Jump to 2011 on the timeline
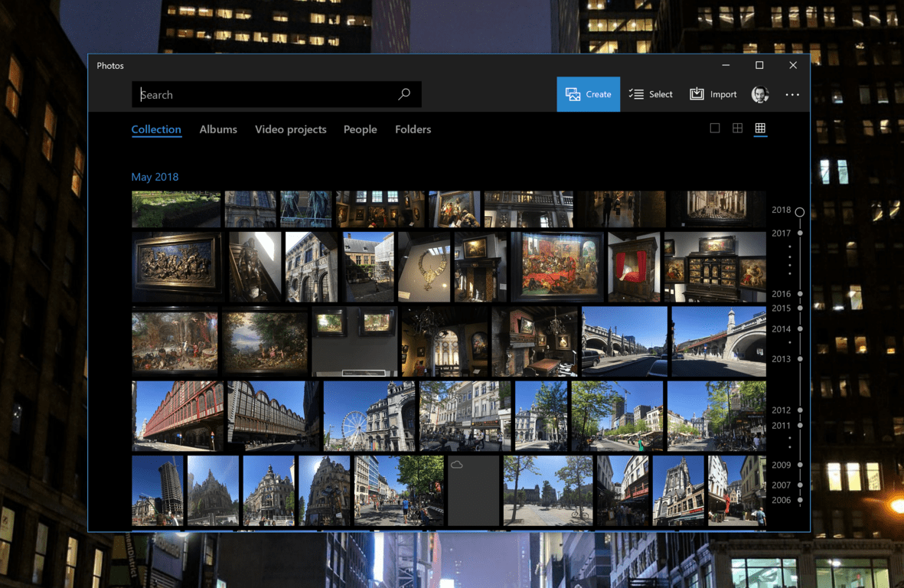 (782, 426)
